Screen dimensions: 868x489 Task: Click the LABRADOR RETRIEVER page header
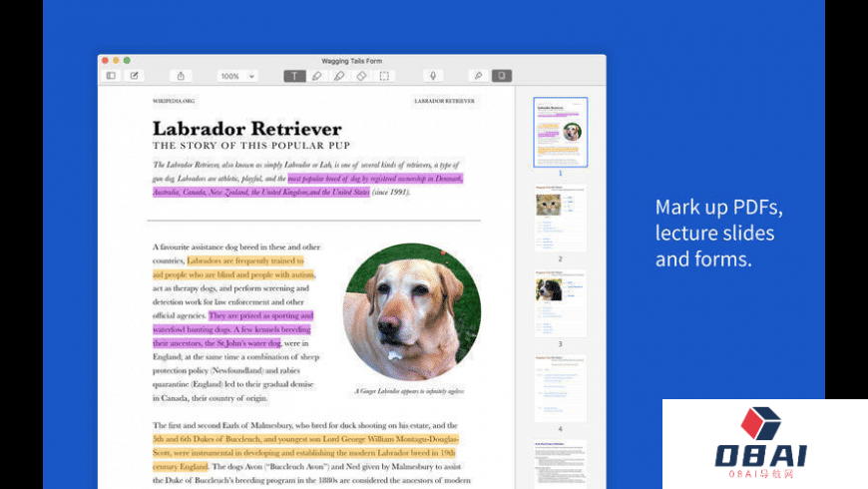[x=444, y=101]
